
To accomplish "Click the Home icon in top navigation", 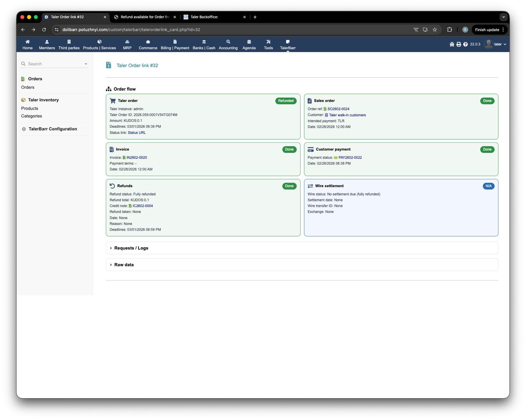I will (x=28, y=42).
